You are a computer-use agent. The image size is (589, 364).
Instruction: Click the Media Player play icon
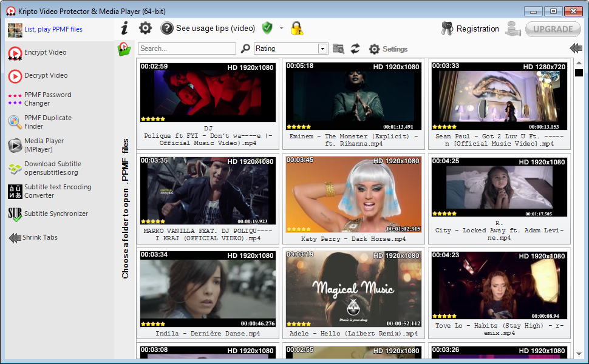point(15,145)
